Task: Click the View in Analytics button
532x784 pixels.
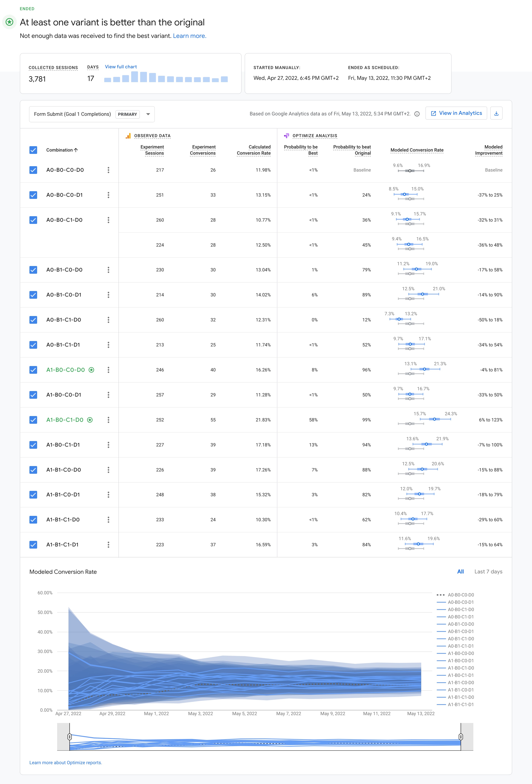Action: 456,113
